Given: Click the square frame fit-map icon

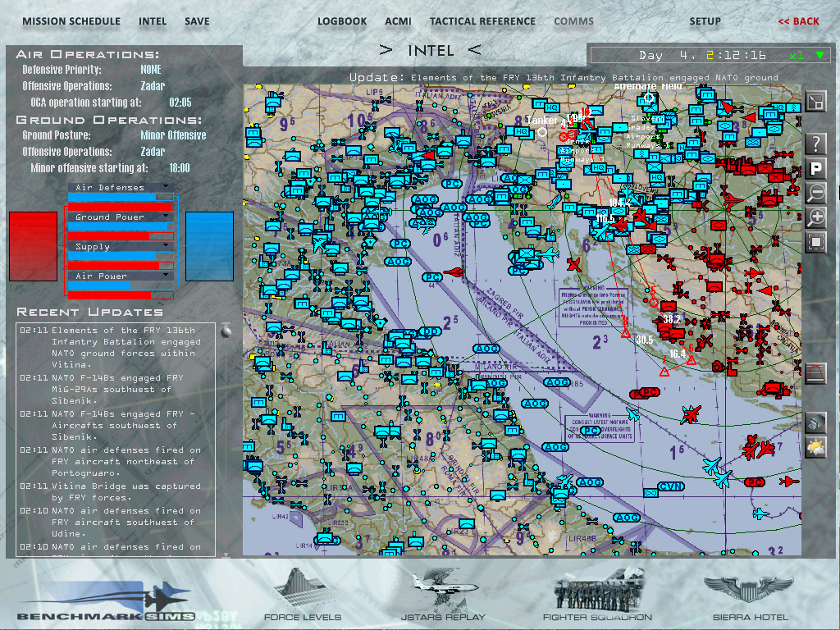Looking at the screenshot, I should point(816,242).
